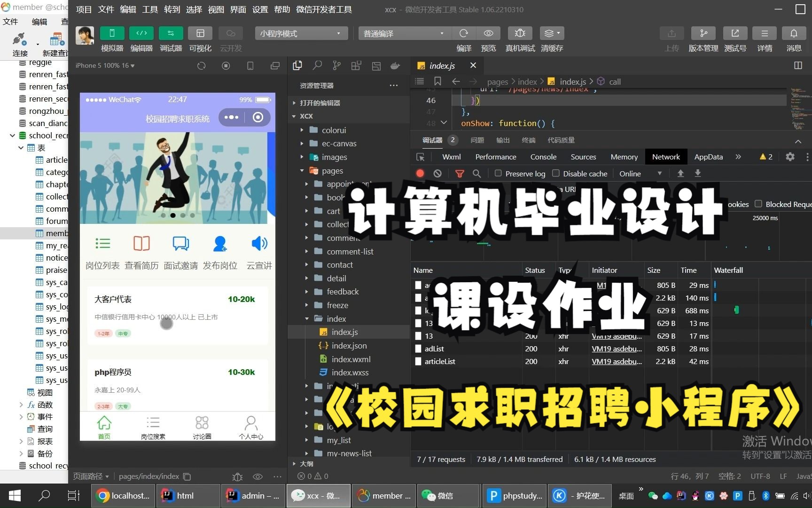Click the simulator stop icon
This screenshot has height=508, width=812.
[226, 66]
